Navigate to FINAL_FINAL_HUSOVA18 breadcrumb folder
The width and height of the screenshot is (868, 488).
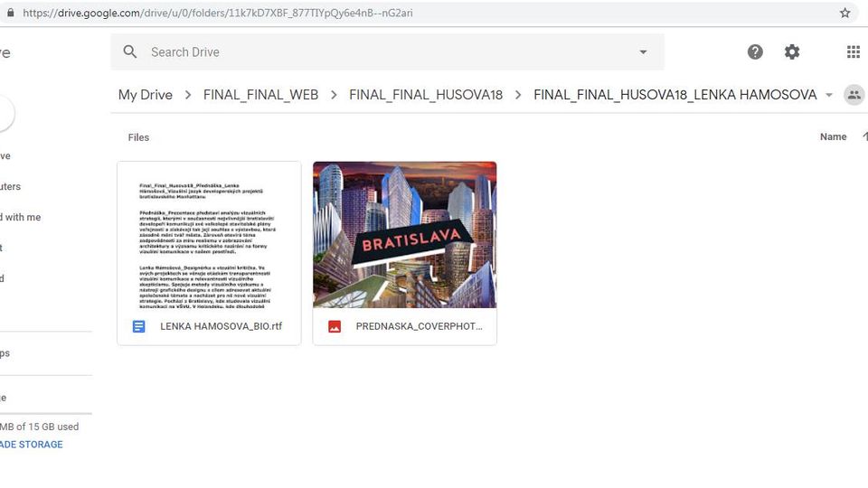click(x=425, y=95)
